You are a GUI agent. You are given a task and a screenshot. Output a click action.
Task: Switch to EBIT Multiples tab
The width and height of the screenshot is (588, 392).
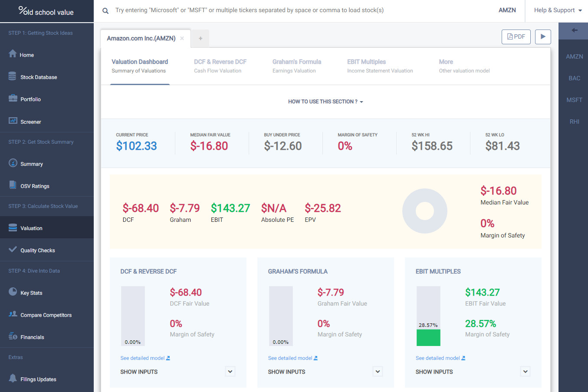(x=380, y=66)
